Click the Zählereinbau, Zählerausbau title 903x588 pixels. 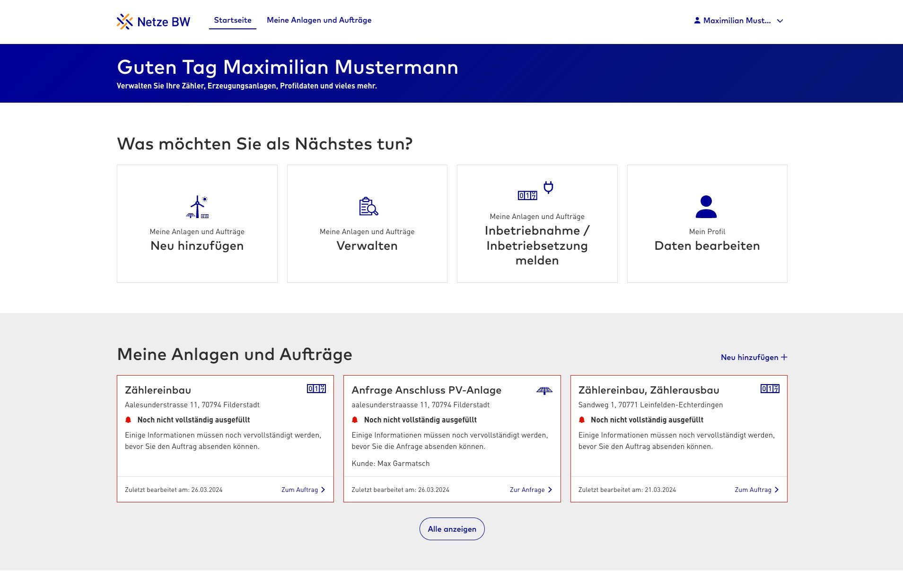pos(649,390)
